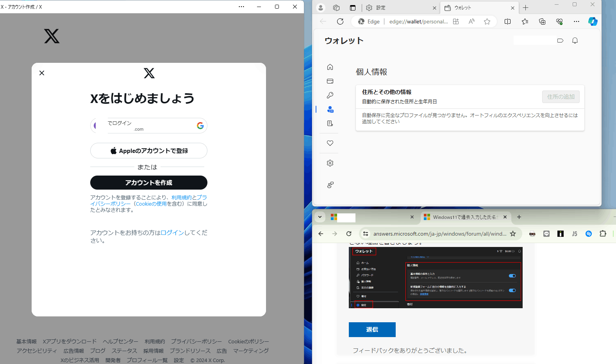Click the blue 返信 button
The height and width of the screenshot is (364, 616).
click(x=372, y=330)
